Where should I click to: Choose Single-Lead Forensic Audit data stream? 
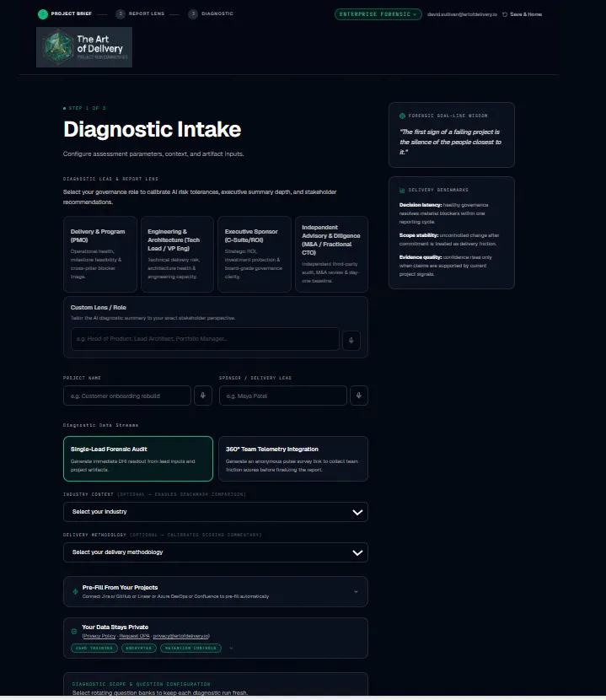[x=138, y=459]
